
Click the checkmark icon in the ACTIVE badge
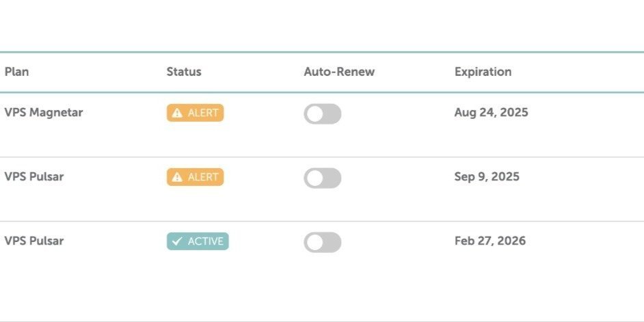(x=177, y=241)
